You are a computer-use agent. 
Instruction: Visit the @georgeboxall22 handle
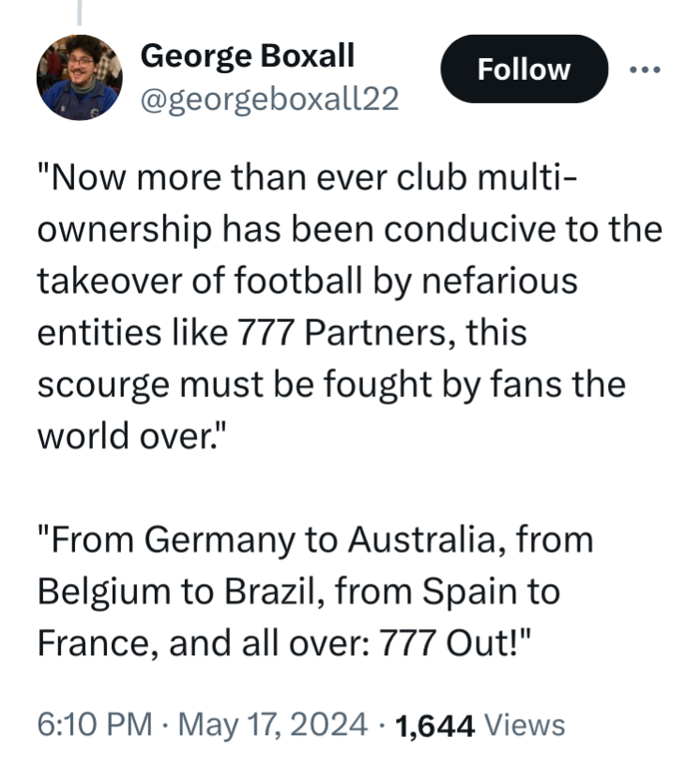click(269, 100)
